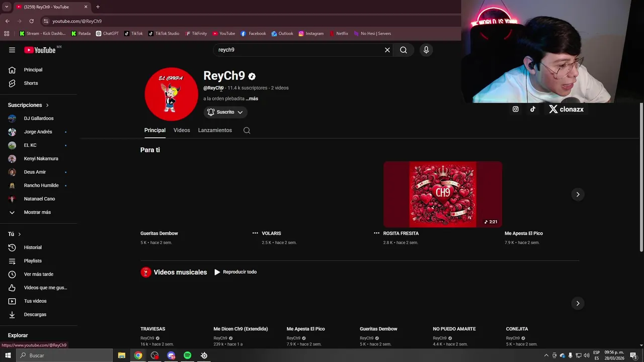Image resolution: width=644 pixels, height=362 pixels.
Task: Click Reproducir todo for Videos musicales
Action: pyautogui.click(x=235, y=272)
